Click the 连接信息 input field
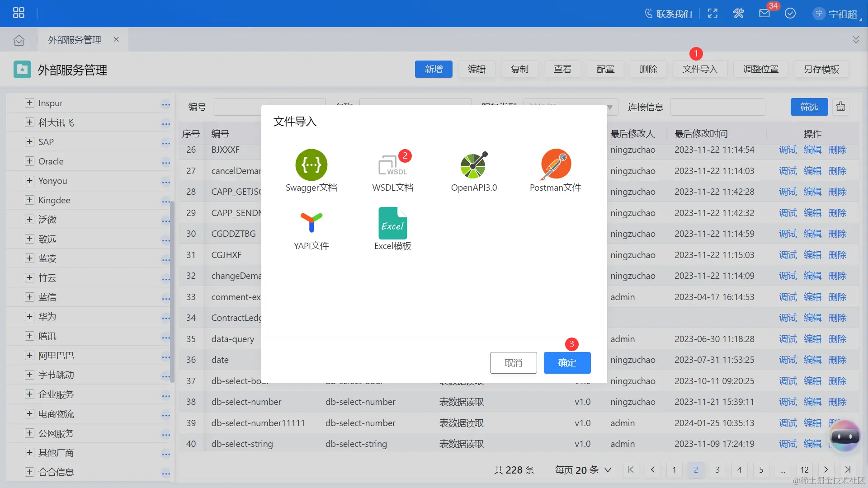The width and height of the screenshot is (868, 488). tap(717, 107)
